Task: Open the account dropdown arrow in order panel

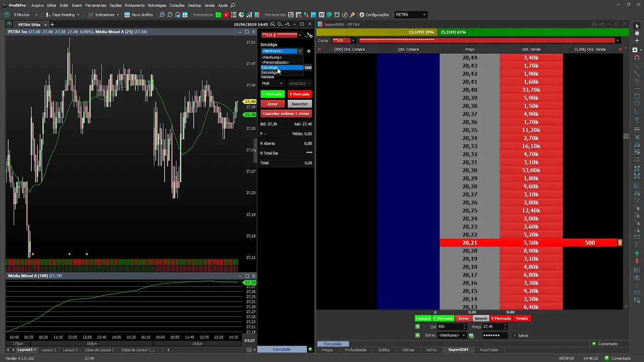Action: [300, 35]
